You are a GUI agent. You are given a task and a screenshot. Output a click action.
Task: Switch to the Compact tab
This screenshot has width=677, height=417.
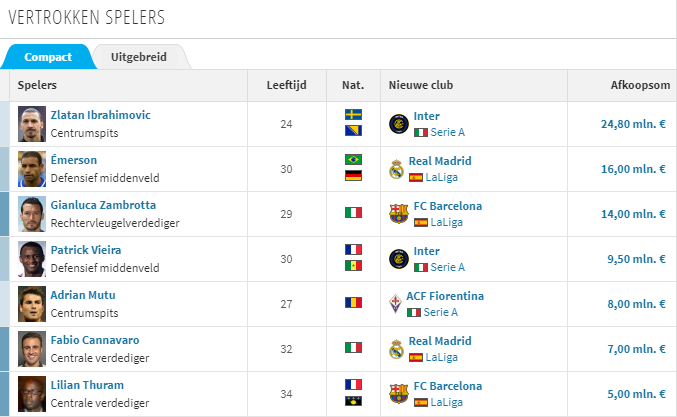[x=47, y=57]
